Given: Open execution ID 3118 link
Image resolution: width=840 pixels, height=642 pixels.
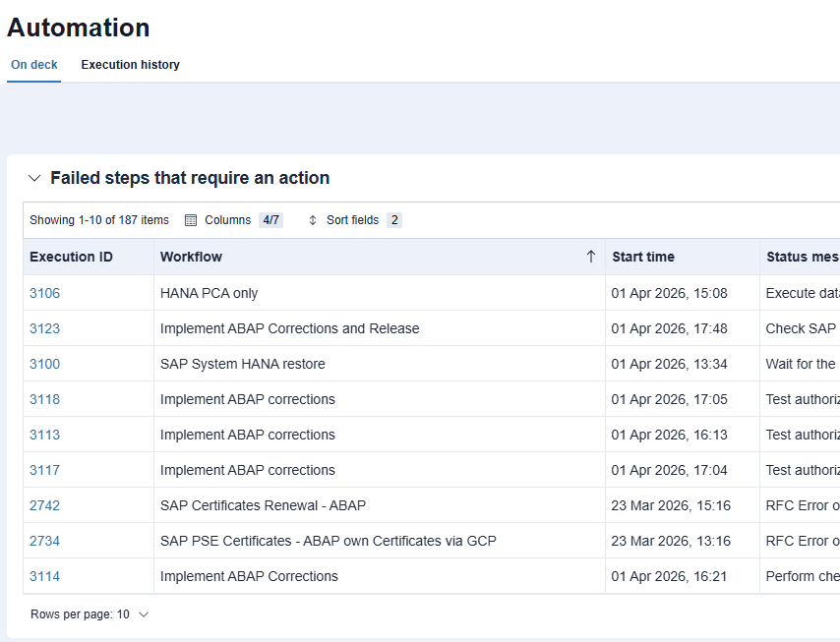Looking at the screenshot, I should click(44, 399).
